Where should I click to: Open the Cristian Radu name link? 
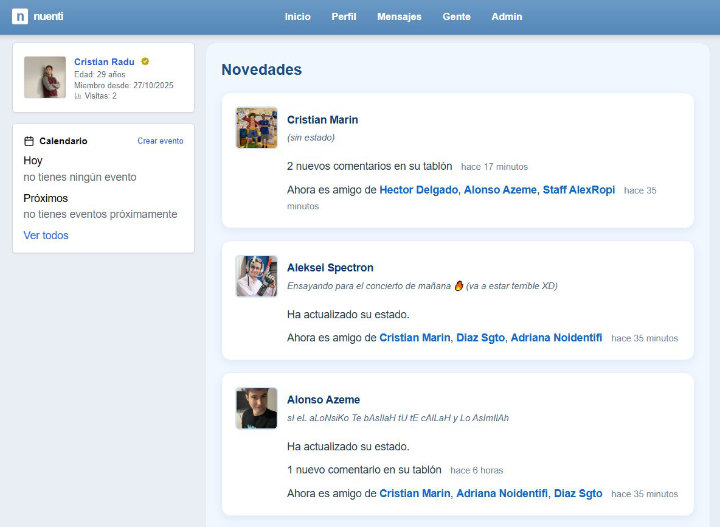pyautogui.click(x=105, y=62)
